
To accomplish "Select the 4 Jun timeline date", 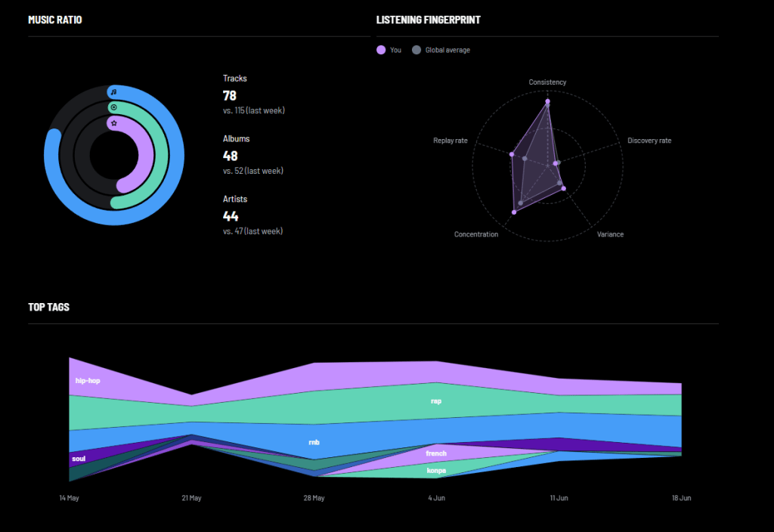I will pos(436,498).
